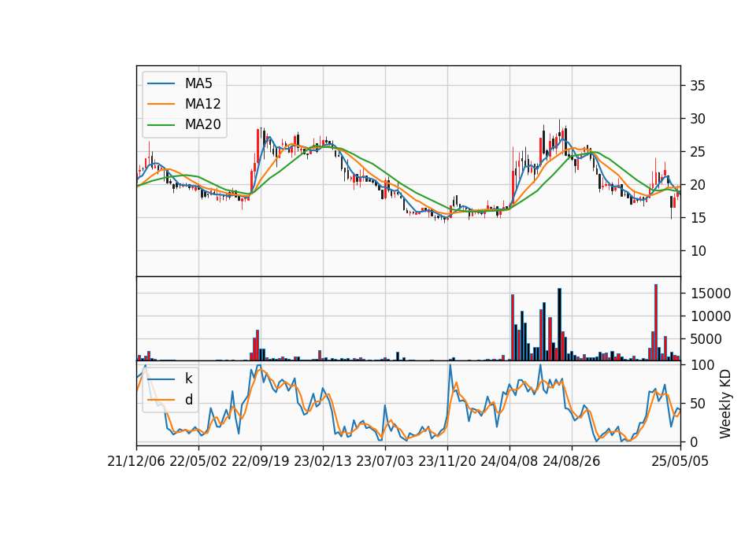Click the volume axis tick 15000
This screenshot has width=756, height=543.
[710, 293]
